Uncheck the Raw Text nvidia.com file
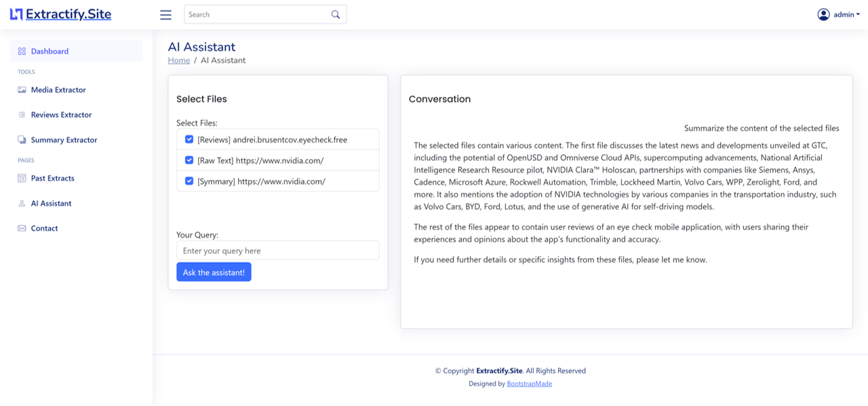Screen dimensions: 868x406 coord(189,160)
